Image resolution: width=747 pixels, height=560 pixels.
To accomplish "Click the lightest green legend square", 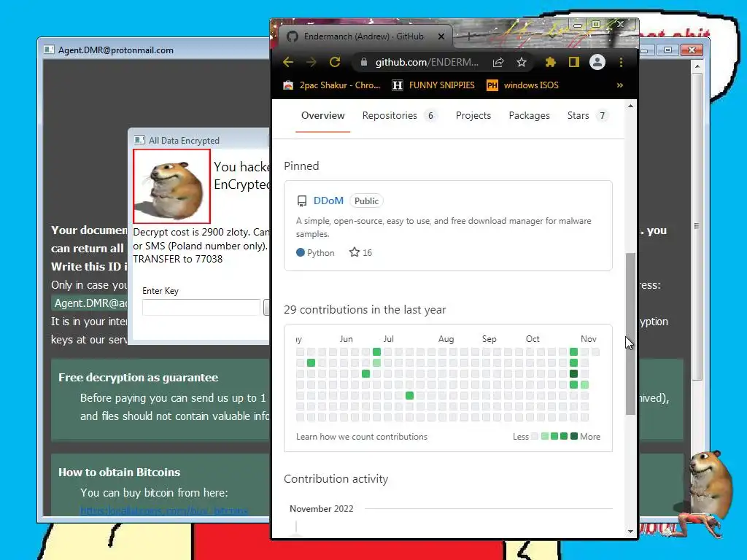I will 544,436.
